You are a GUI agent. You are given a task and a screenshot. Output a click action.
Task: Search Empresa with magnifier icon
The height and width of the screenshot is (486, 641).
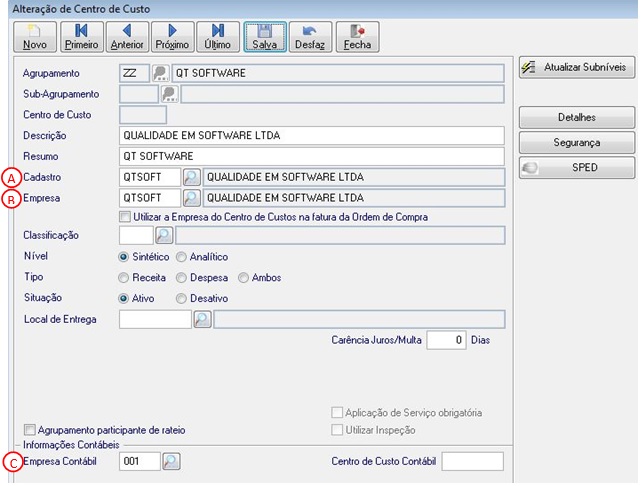pyautogui.click(x=191, y=198)
